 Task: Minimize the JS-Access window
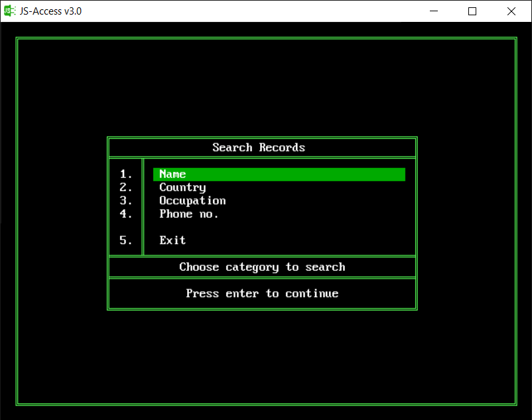pyautogui.click(x=433, y=11)
